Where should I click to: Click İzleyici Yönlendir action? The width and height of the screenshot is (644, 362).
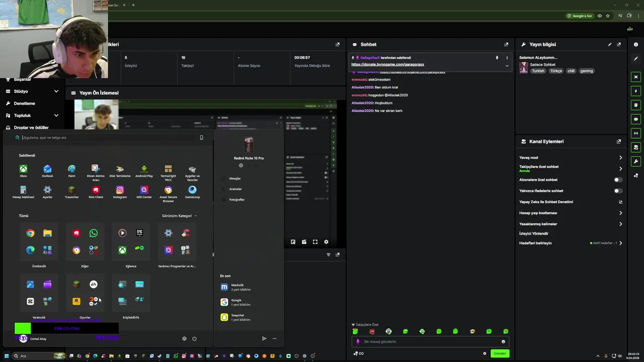click(x=534, y=233)
